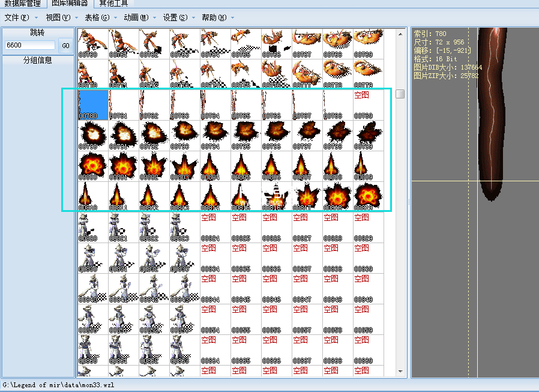Click the jump index field showing 6600

click(29, 46)
